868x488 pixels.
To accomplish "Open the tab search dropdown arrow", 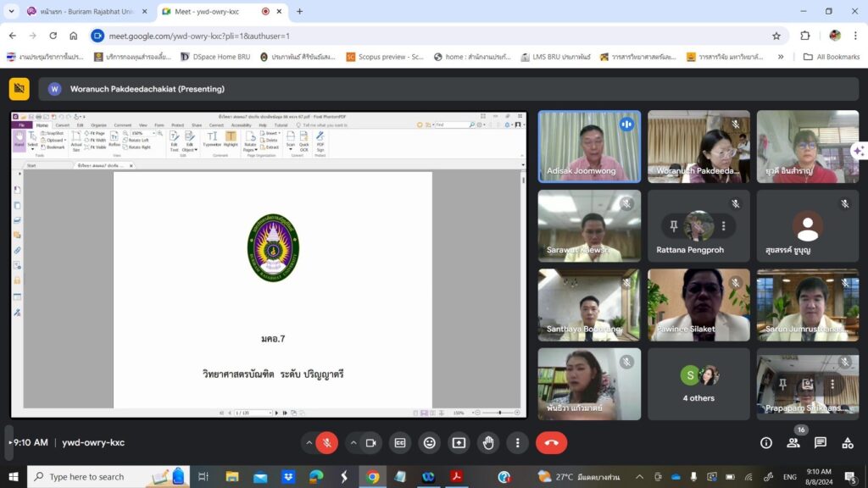I will 11,11.
